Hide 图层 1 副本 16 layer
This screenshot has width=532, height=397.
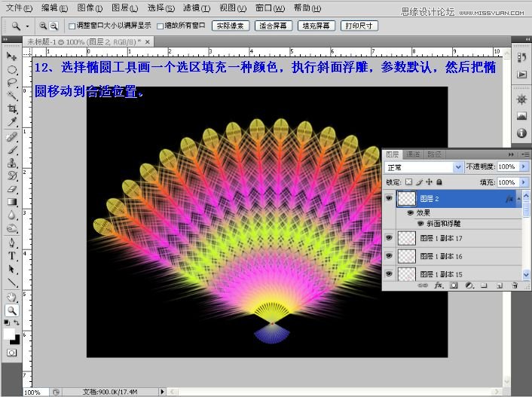[x=389, y=255]
